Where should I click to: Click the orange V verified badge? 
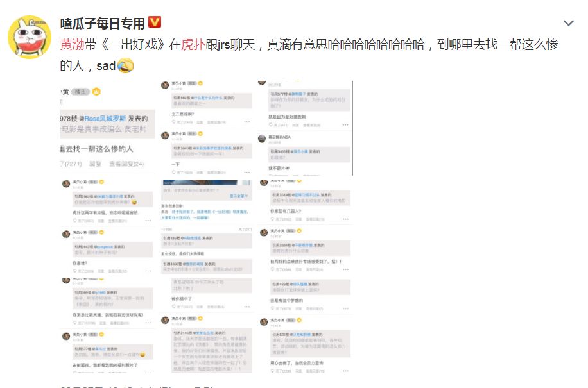[155, 22]
